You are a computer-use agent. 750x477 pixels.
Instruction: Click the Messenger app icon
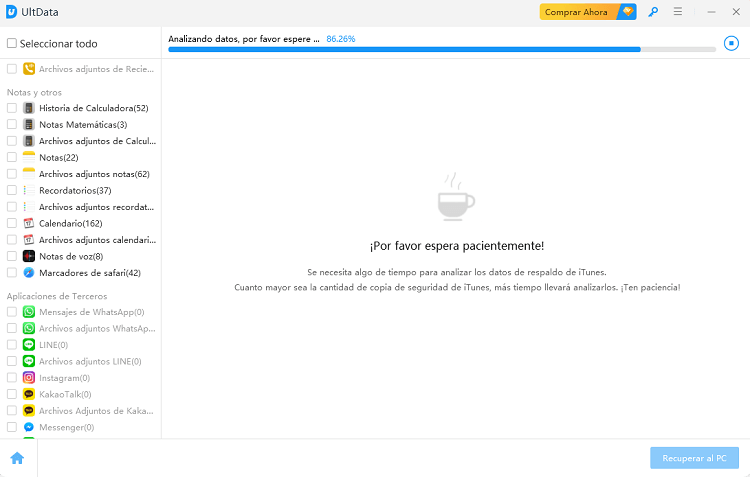pyautogui.click(x=29, y=427)
